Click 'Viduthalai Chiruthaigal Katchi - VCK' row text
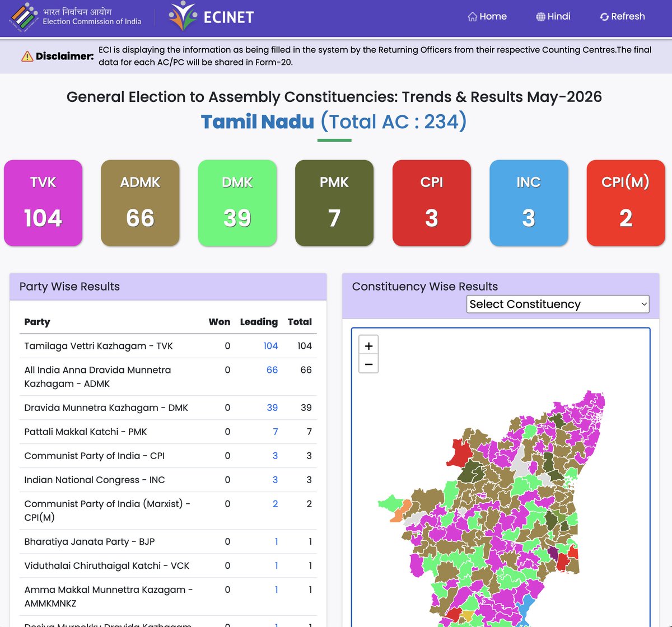The image size is (672, 627). [107, 565]
